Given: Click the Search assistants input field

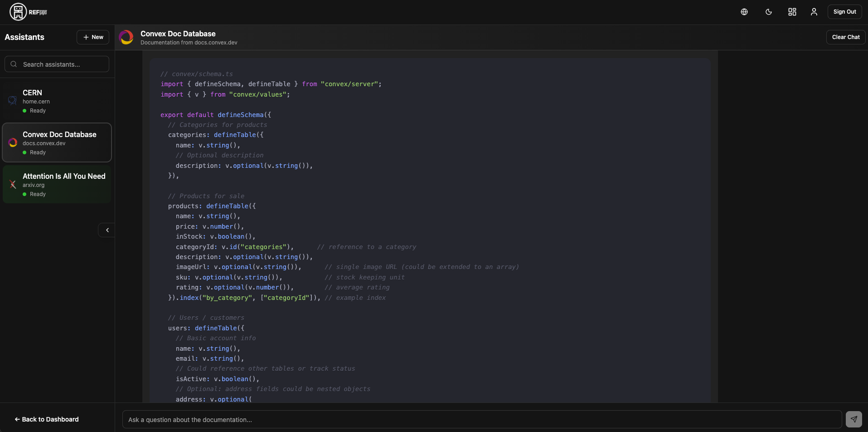Looking at the screenshot, I should 57,64.
